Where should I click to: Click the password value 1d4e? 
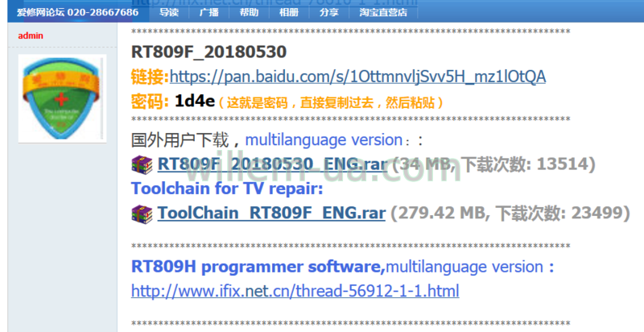tap(195, 101)
